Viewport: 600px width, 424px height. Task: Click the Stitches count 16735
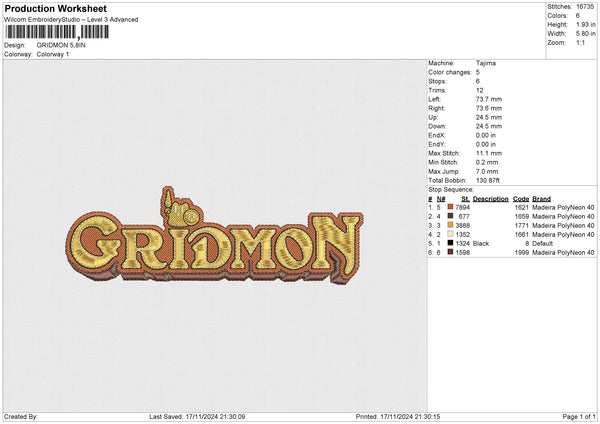(585, 7)
